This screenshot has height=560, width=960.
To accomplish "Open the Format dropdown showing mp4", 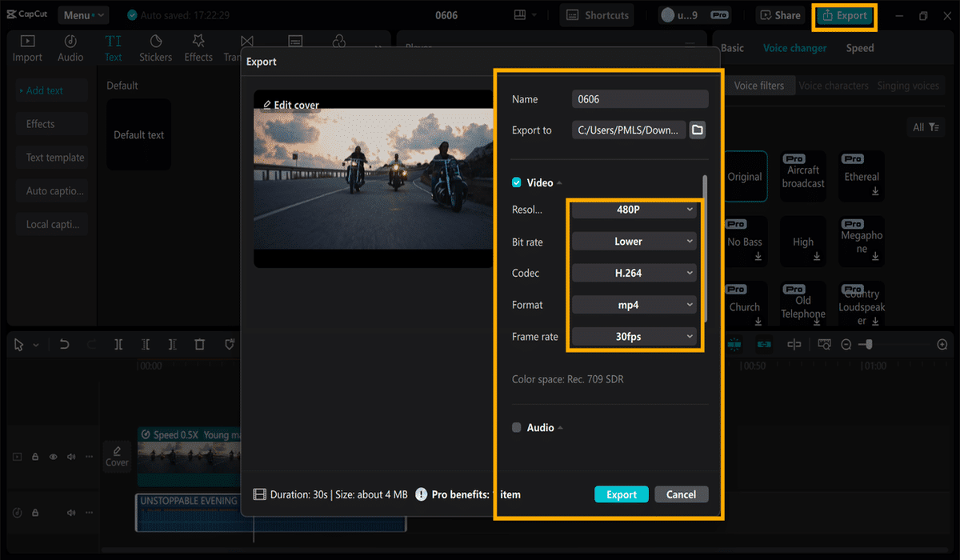I will click(634, 305).
